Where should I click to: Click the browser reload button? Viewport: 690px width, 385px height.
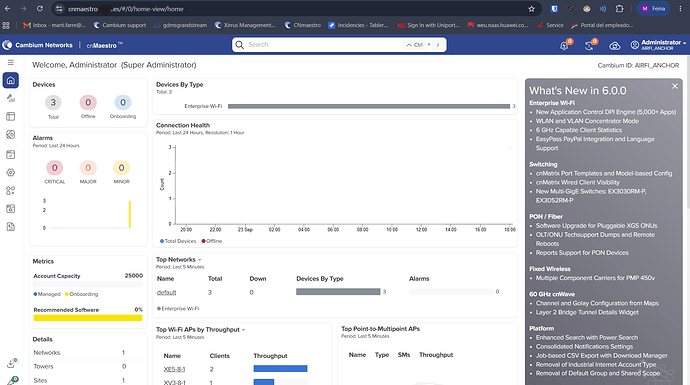40,9
